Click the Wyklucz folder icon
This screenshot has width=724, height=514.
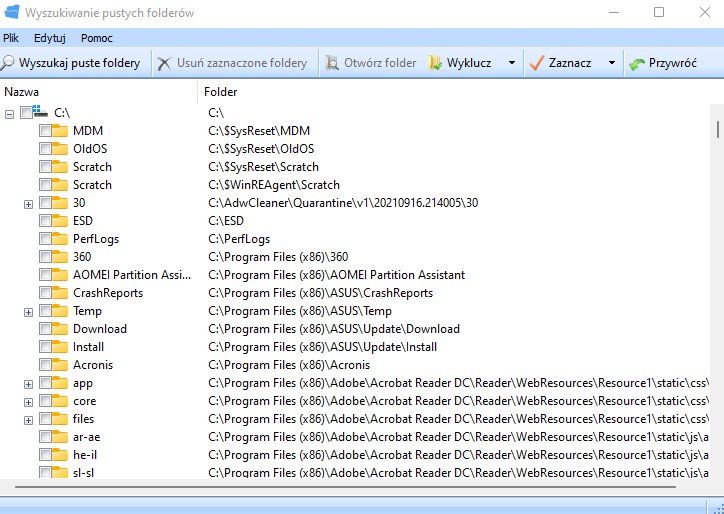(435, 63)
